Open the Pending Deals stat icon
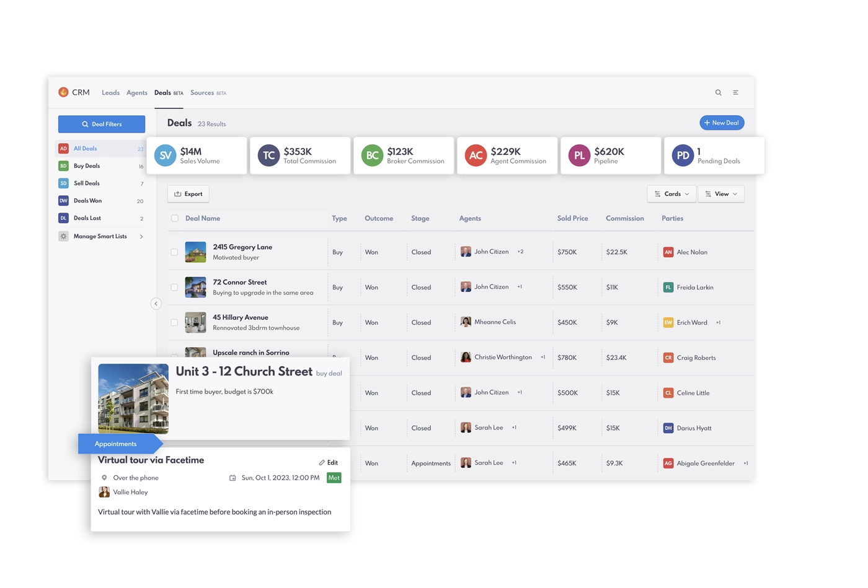 [683, 156]
